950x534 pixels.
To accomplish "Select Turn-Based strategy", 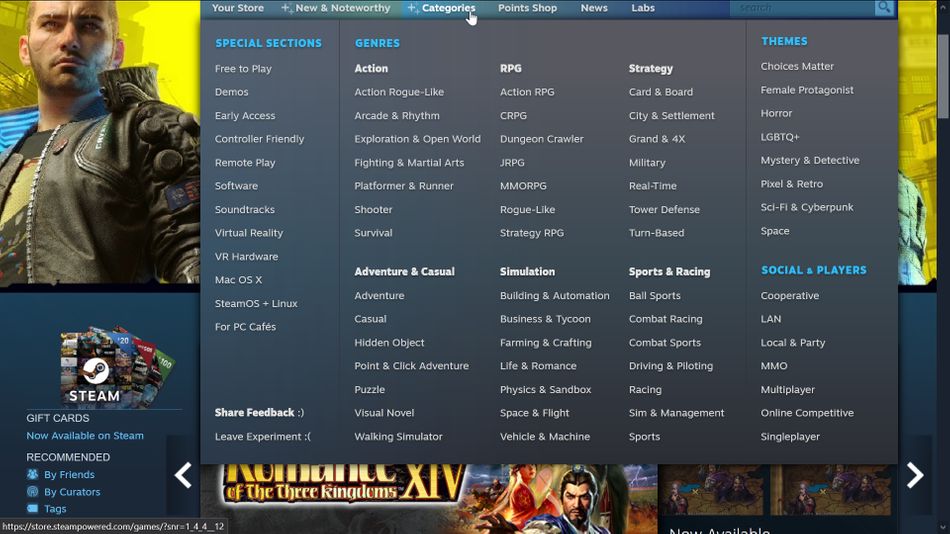I will 656,233.
